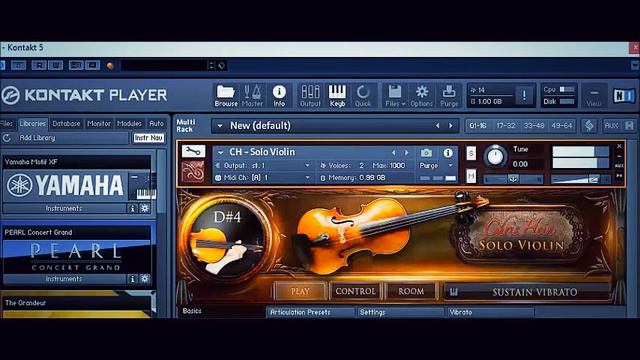Switch to minimized View
The image size is (640, 360).
point(594,96)
